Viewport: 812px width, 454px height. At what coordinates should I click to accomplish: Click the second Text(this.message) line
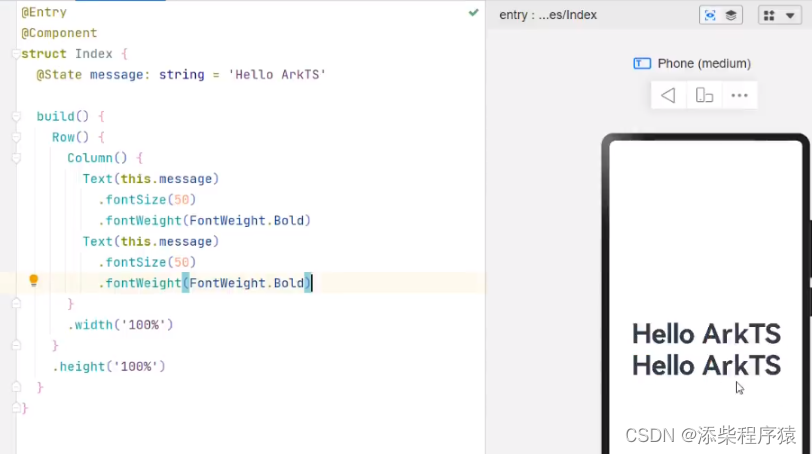[151, 242]
